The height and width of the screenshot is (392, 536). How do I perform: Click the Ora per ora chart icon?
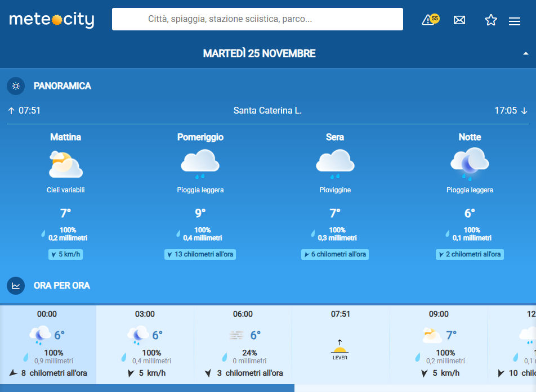click(16, 286)
